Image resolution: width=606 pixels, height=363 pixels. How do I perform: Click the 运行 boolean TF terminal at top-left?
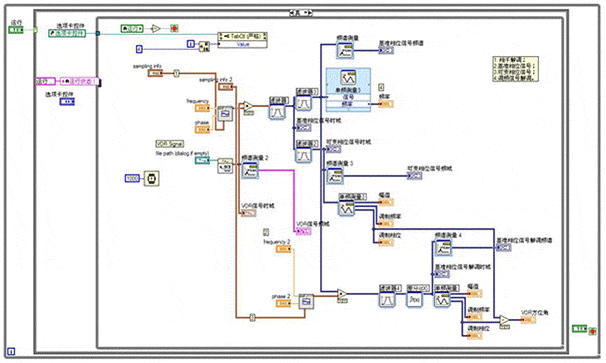tap(16, 30)
